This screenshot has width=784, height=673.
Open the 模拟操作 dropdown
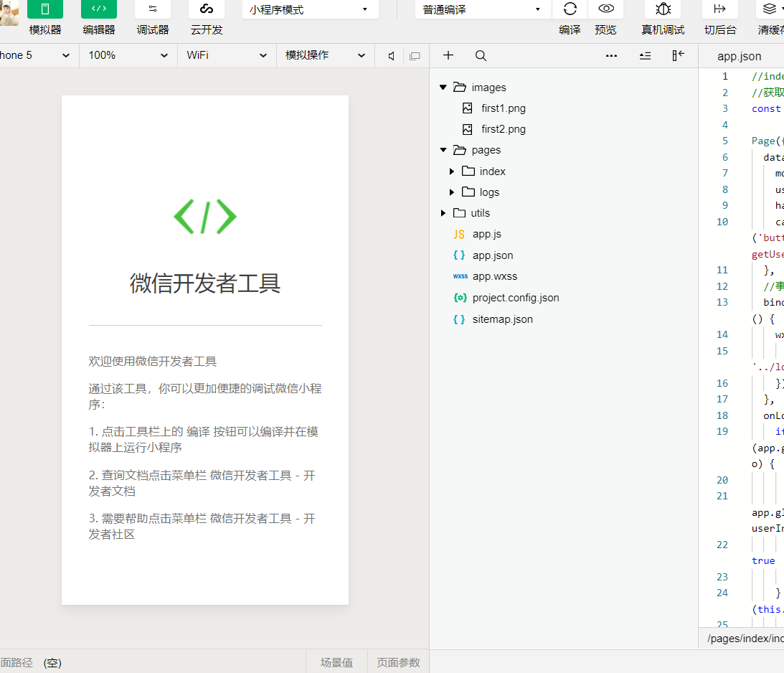tap(325, 55)
